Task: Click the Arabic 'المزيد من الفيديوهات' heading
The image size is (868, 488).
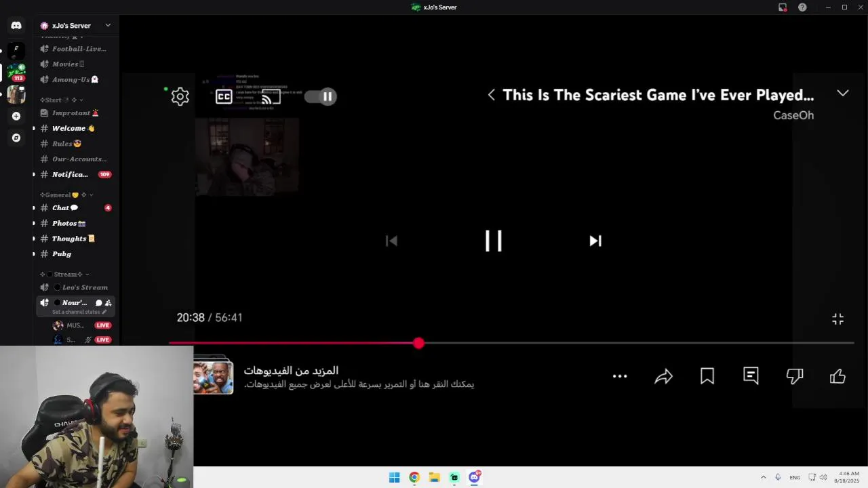Action: click(291, 371)
